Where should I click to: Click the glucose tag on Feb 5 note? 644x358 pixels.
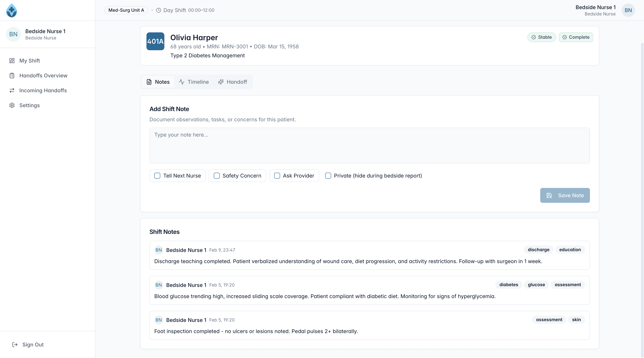pos(536,285)
